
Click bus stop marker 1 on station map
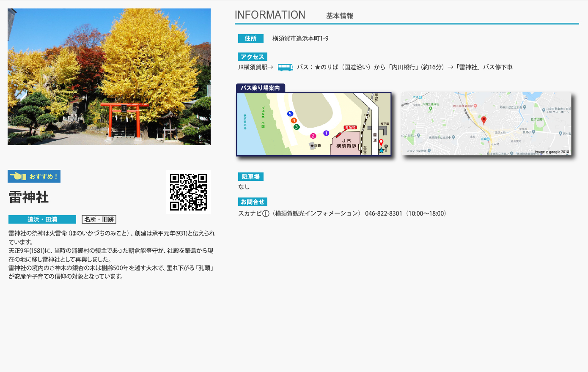point(326,133)
